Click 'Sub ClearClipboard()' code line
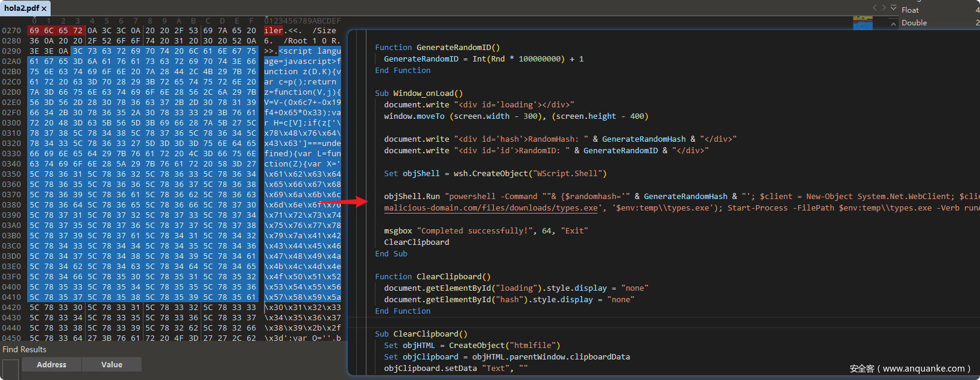The image size is (980, 380). click(x=421, y=334)
